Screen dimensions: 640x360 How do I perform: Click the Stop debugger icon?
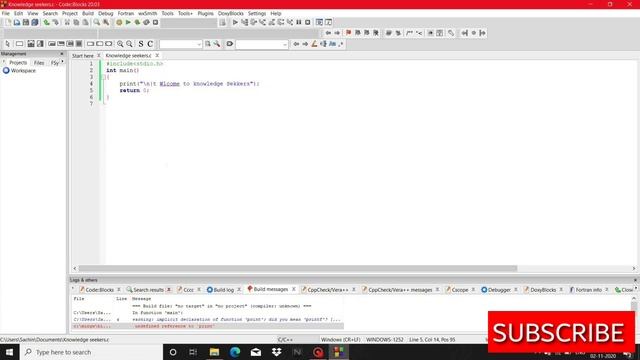[308, 22]
